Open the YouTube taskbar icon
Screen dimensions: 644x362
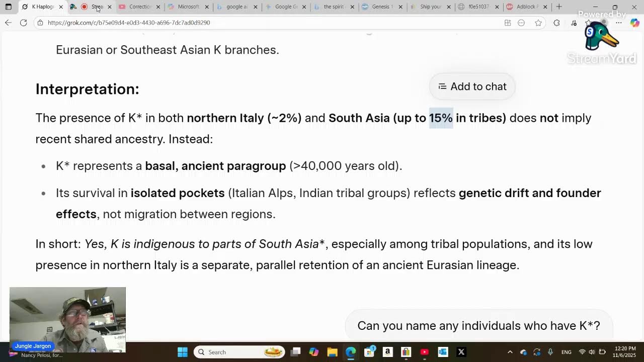(425, 352)
